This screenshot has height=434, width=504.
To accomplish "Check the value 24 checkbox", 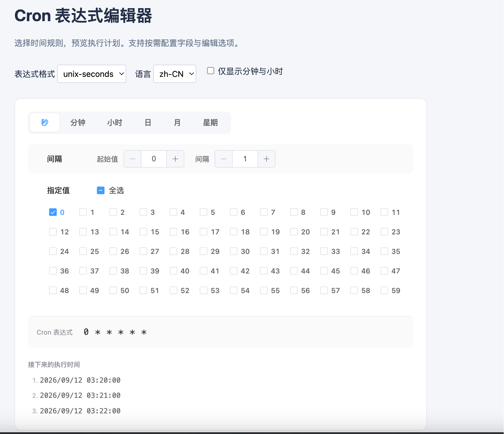I will 53,251.
